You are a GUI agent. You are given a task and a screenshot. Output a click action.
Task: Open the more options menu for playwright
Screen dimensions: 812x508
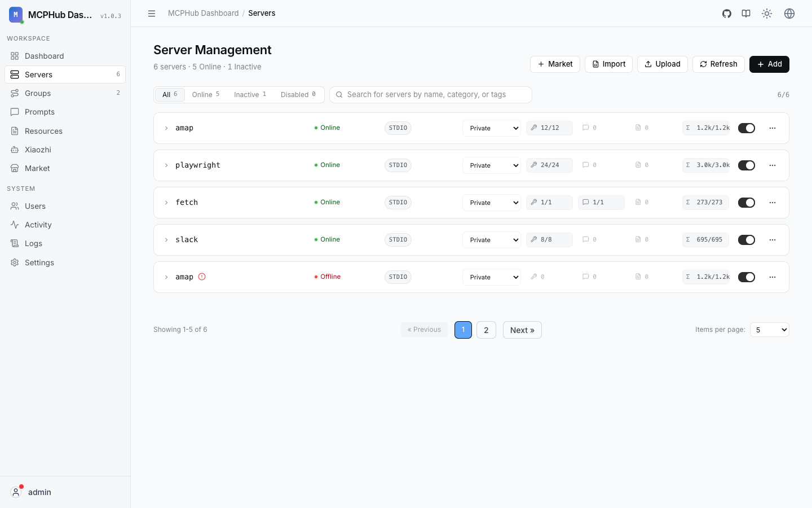773,165
